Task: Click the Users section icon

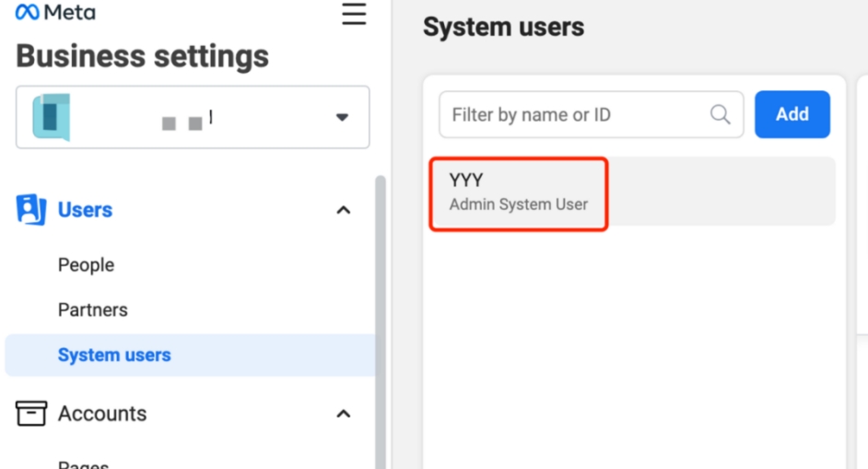Action: 31,209
